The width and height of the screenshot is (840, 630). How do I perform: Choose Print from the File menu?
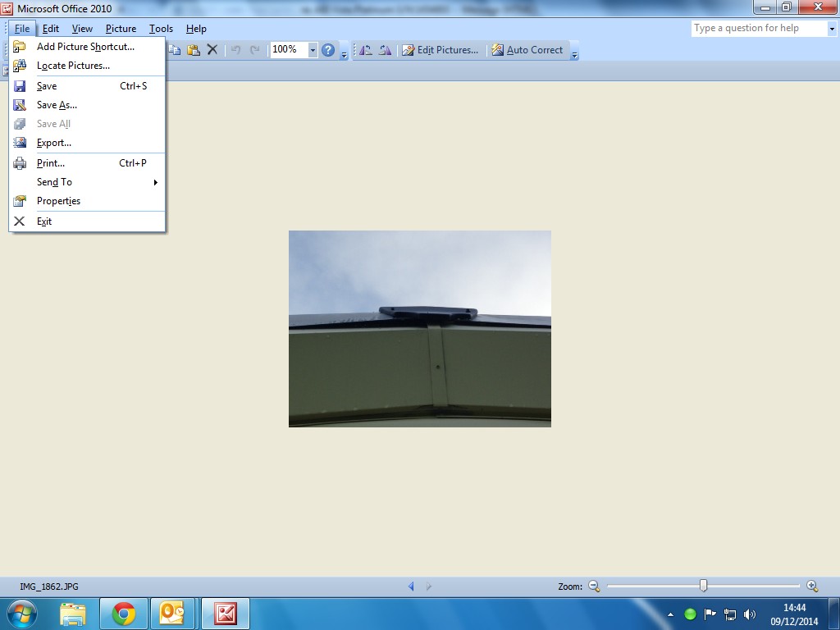[x=87, y=163]
